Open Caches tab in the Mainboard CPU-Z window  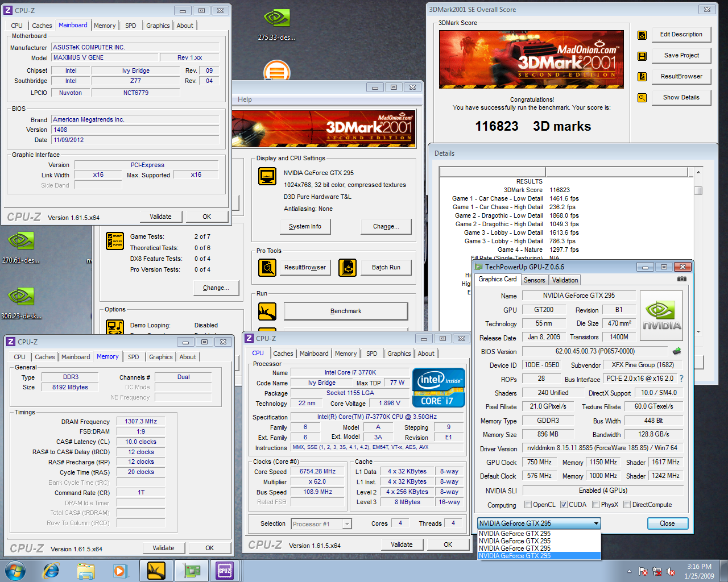[x=42, y=26]
